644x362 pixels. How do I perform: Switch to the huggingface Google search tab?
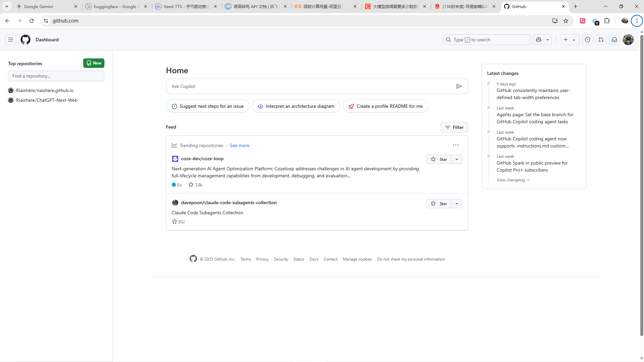pos(116,6)
